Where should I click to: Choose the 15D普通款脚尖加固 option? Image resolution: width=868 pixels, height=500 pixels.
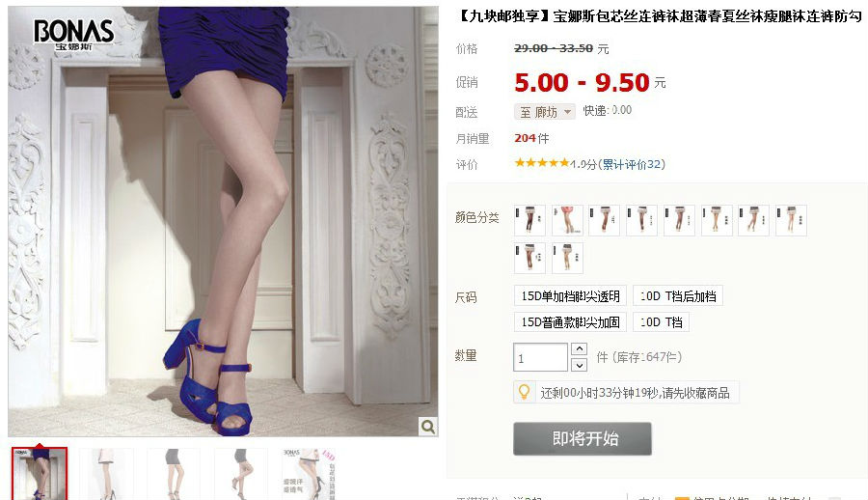tap(570, 322)
